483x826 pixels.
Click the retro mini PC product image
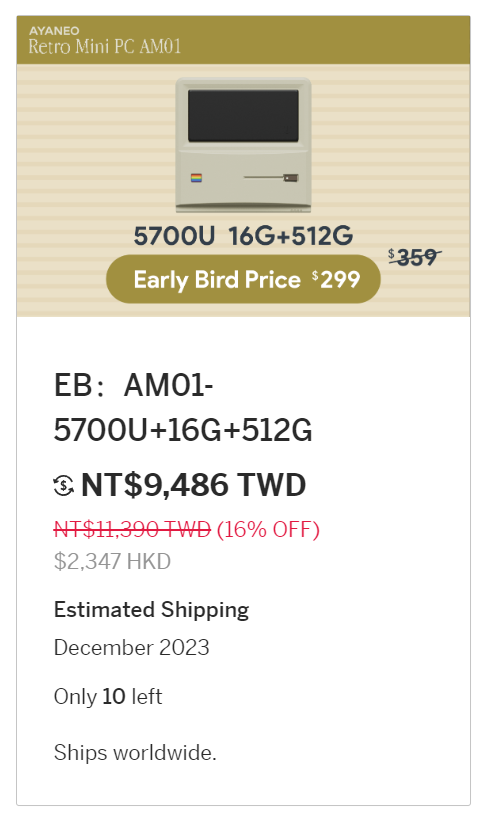243,145
